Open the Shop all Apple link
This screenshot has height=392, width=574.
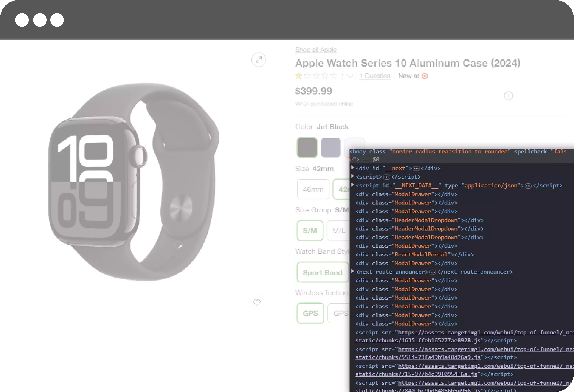pos(316,50)
